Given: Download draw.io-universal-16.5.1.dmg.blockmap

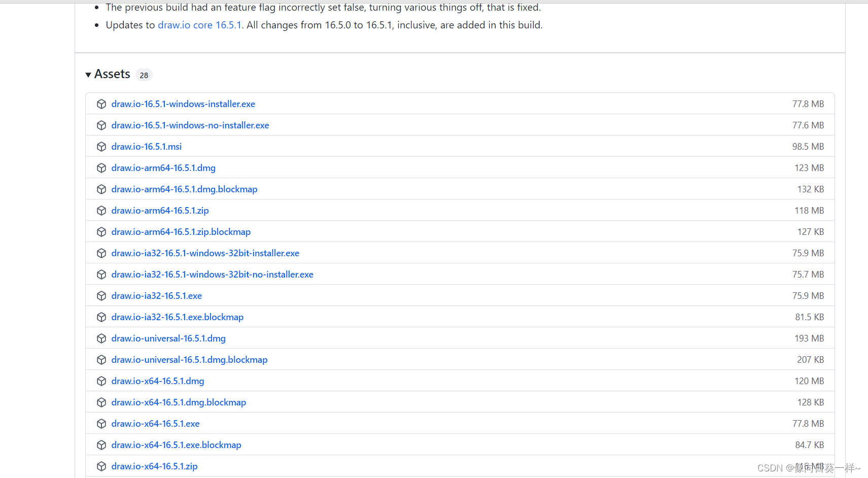Looking at the screenshot, I should pos(190,360).
